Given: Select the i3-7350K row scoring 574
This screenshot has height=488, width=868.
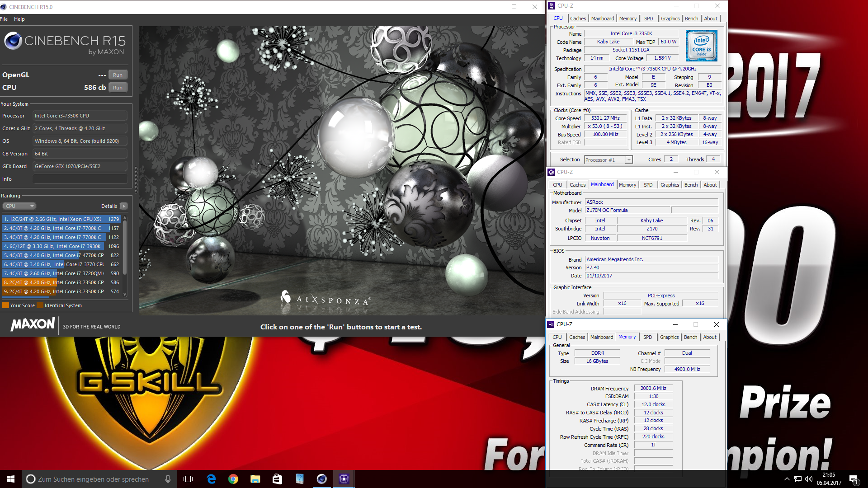Looking at the screenshot, I should point(61,291).
